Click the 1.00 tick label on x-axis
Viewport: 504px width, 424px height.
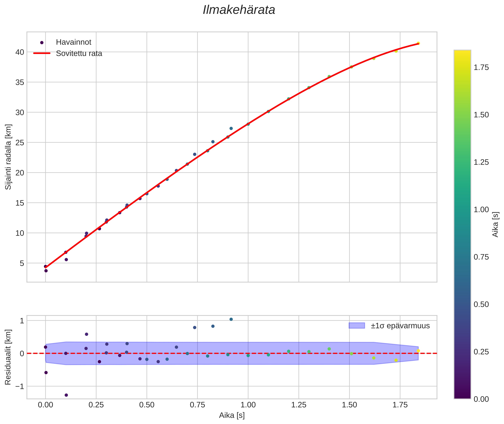tap(248, 405)
